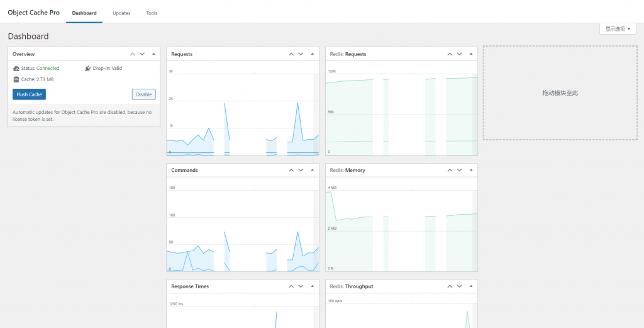Switch to the Updates tab

click(x=121, y=13)
